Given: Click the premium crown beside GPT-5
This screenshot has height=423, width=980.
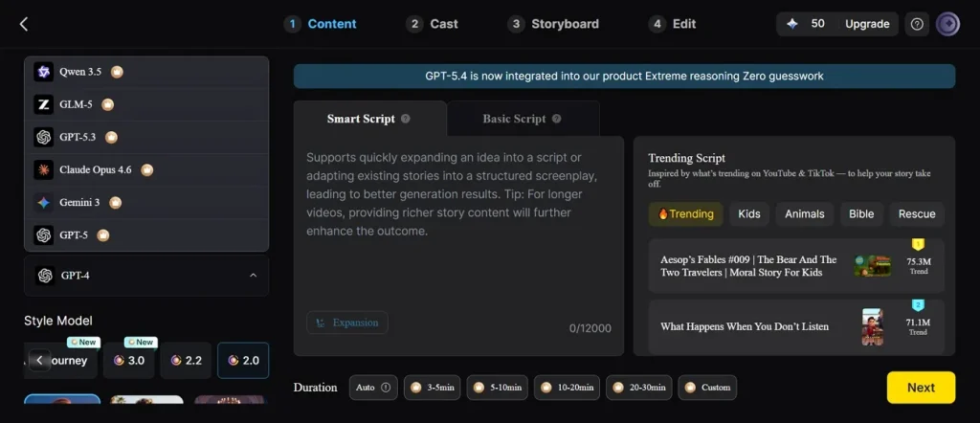Looking at the screenshot, I should (103, 234).
